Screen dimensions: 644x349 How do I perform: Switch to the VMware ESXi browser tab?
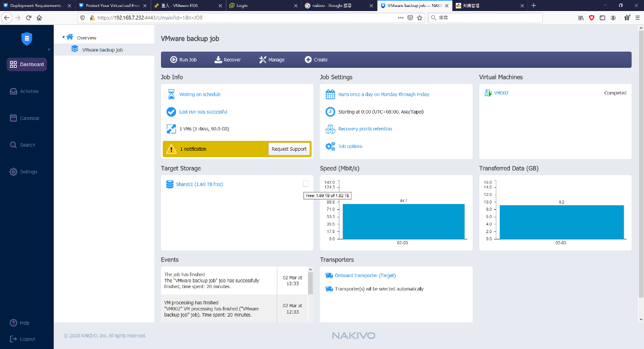coord(188,5)
